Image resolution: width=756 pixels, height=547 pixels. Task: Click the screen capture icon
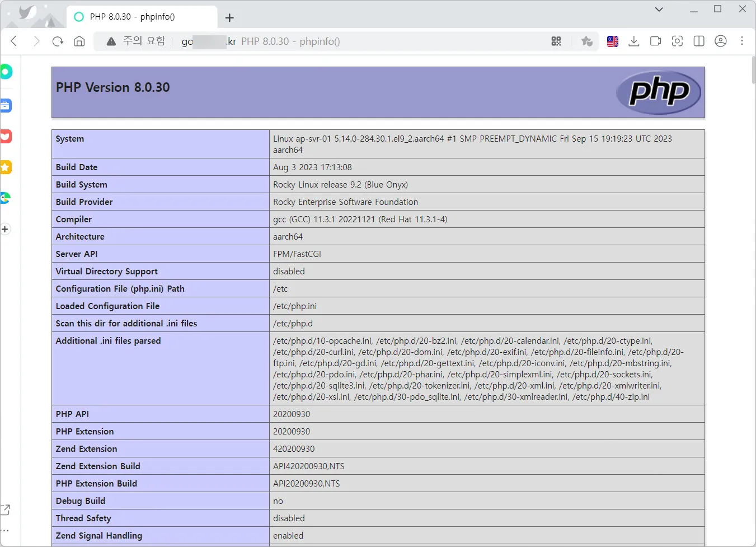click(x=677, y=41)
